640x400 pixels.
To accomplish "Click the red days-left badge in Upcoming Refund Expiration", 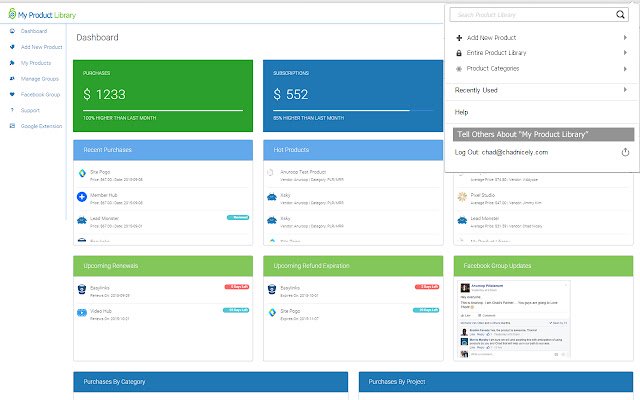I will [427, 287].
